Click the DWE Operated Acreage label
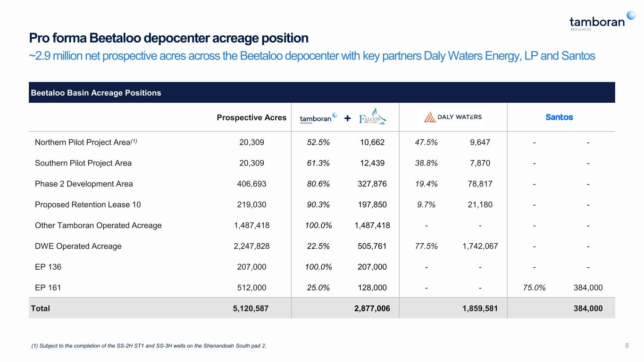Screen dimensions: 644x362 coord(78,246)
